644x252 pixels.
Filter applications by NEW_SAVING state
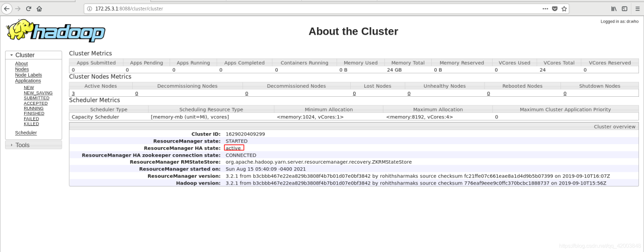(38, 93)
